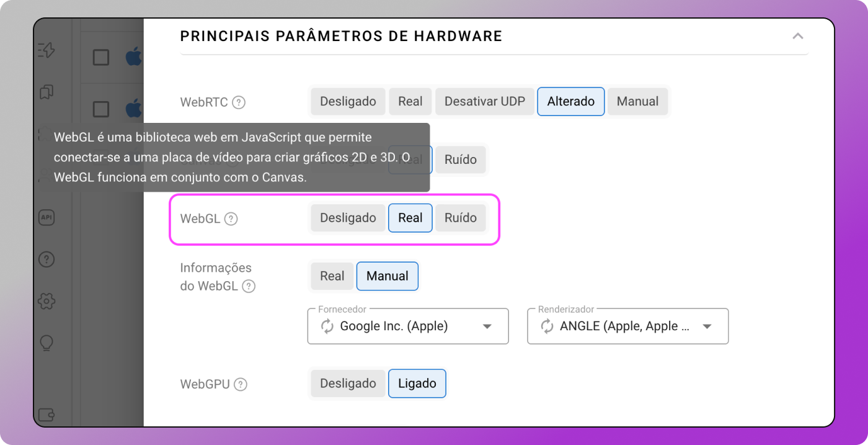868x445 pixels.
Task: Click the lightbulb icon in the sidebar
Action: click(46, 343)
